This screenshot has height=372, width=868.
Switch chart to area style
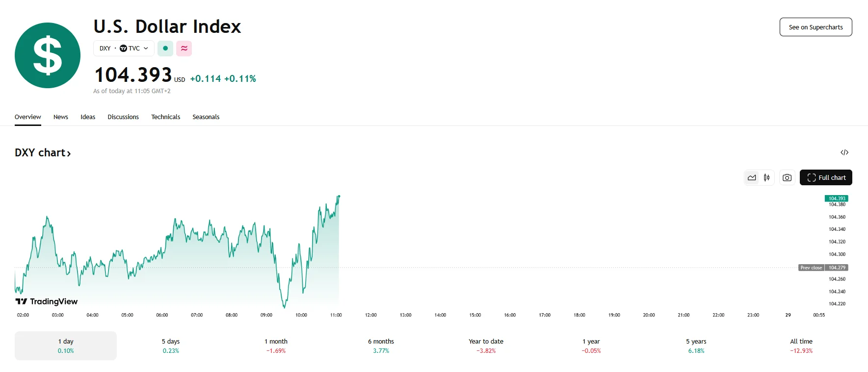(752, 177)
